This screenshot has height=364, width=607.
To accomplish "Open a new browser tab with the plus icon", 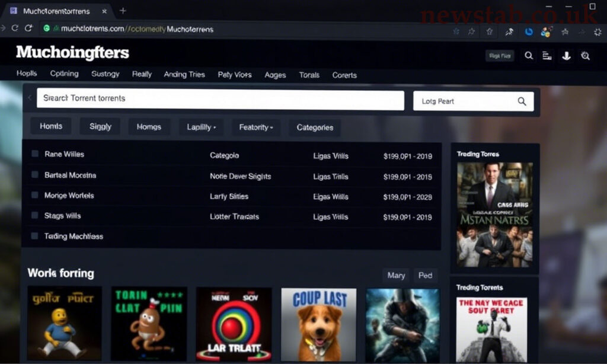I will [123, 11].
